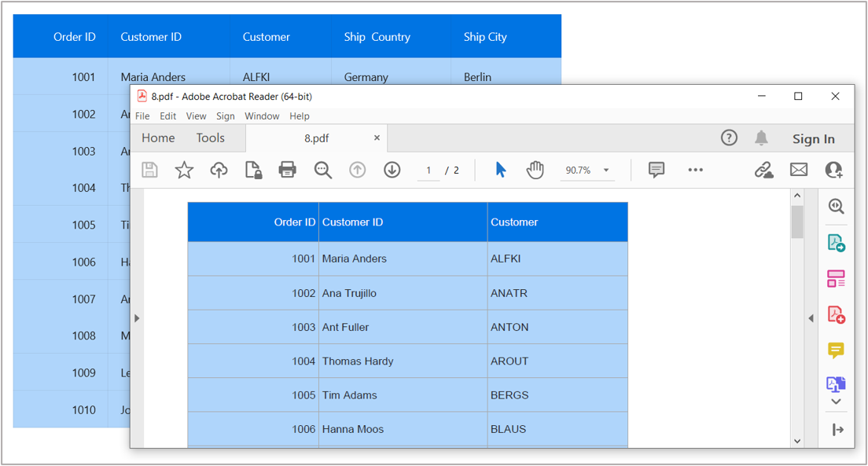Open notifications bell
The height and width of the screenshot is (466, 868).
[x=761, y=138]
